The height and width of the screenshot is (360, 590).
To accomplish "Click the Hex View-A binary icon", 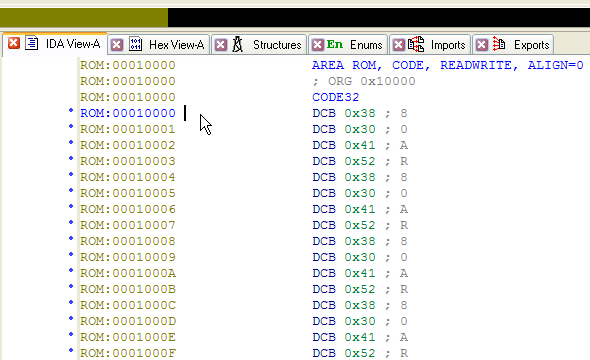I will pyautogui.click(x=135, y=44).
